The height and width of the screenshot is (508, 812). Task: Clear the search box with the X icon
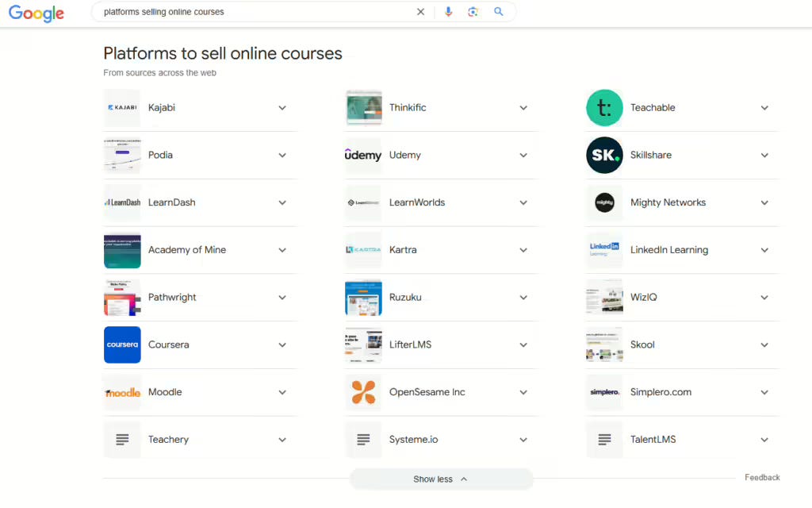(420, 12)
